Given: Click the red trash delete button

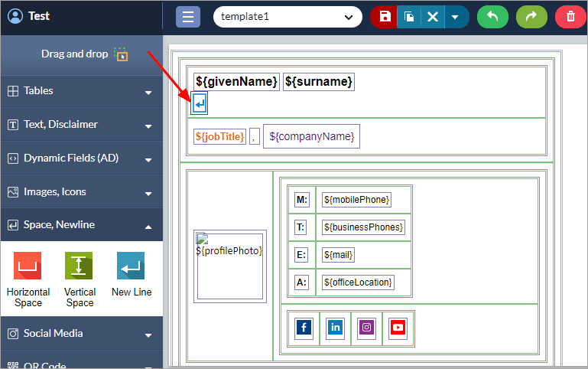Looking at the screenshot, I should pyautogui.click(x=570, y=17).
